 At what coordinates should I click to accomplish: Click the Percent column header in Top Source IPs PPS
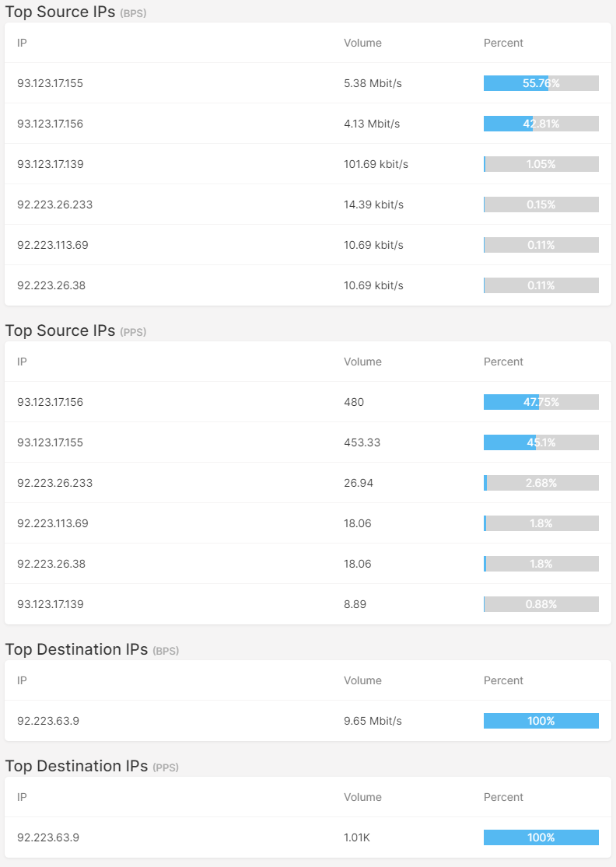click(x=503, y=362)
